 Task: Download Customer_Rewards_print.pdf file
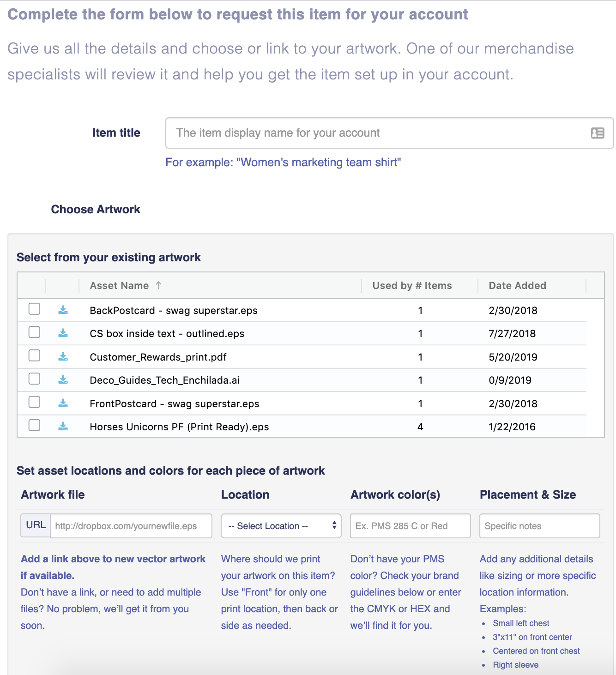[x=63, y=356]
